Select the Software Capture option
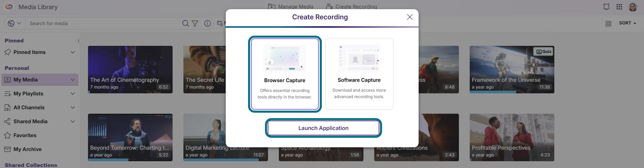This screenshot has width=644, height=168. click(x=359, y=74)
